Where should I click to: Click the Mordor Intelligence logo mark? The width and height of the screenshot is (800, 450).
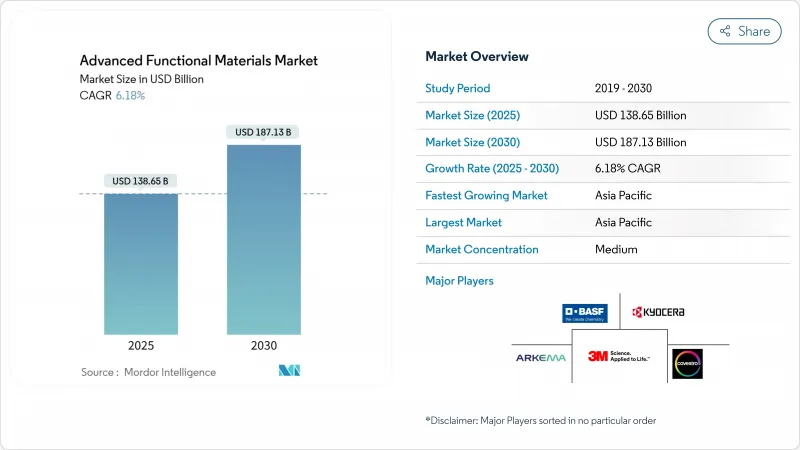click(290, 371)
